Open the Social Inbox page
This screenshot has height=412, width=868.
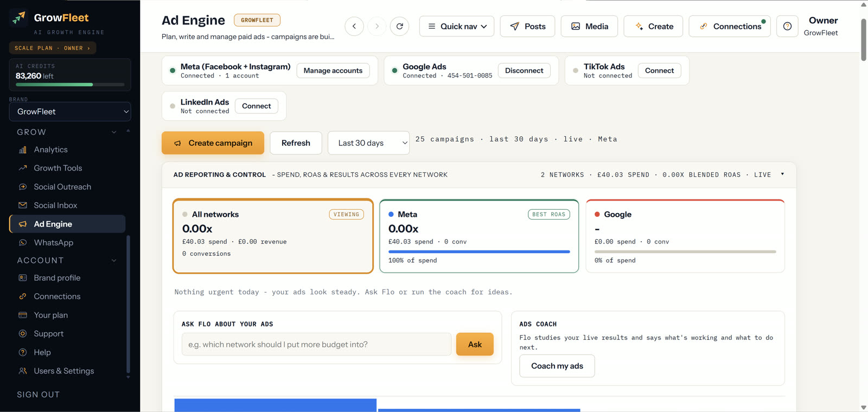coord(55,205)
